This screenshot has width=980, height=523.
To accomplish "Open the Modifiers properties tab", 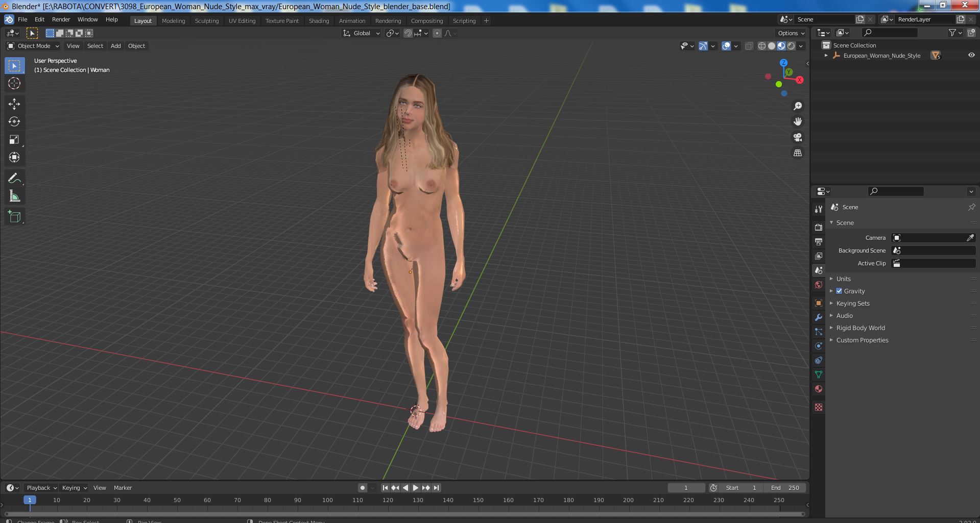I will [x=819, y=317].
